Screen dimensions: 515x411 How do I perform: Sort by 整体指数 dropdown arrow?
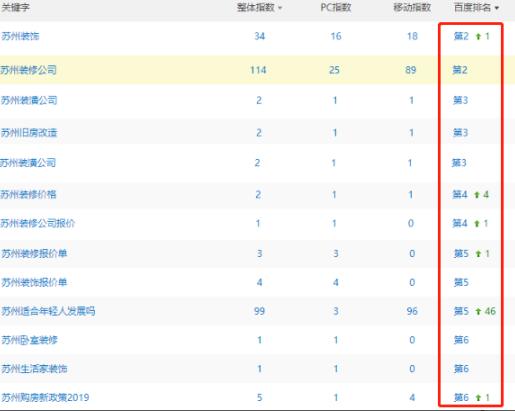[280, 8]
